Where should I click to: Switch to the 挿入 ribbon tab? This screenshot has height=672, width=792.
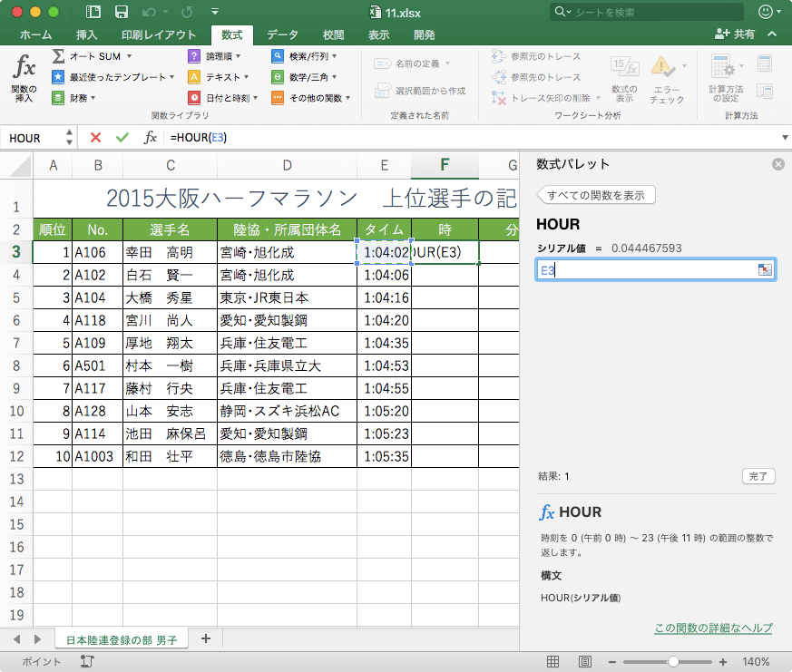pos(87,34)
